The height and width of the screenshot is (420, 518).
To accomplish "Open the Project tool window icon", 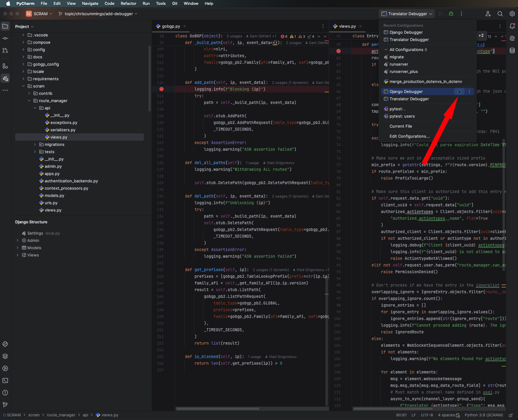I will (x=5, y=26).
